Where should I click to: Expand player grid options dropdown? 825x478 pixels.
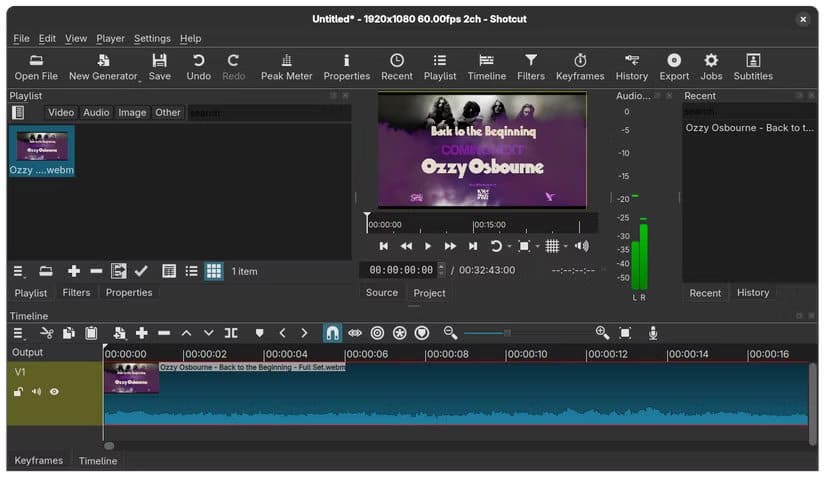[566, 246]
